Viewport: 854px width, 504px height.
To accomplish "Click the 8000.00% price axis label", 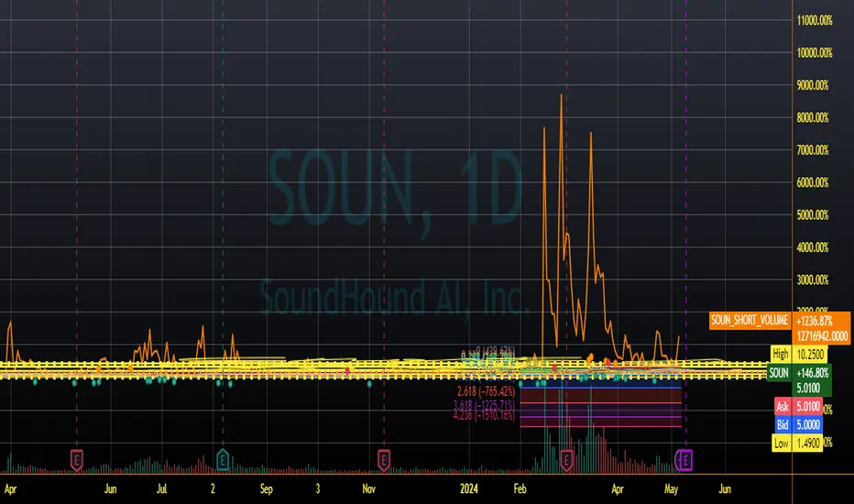I will point(813,117).
